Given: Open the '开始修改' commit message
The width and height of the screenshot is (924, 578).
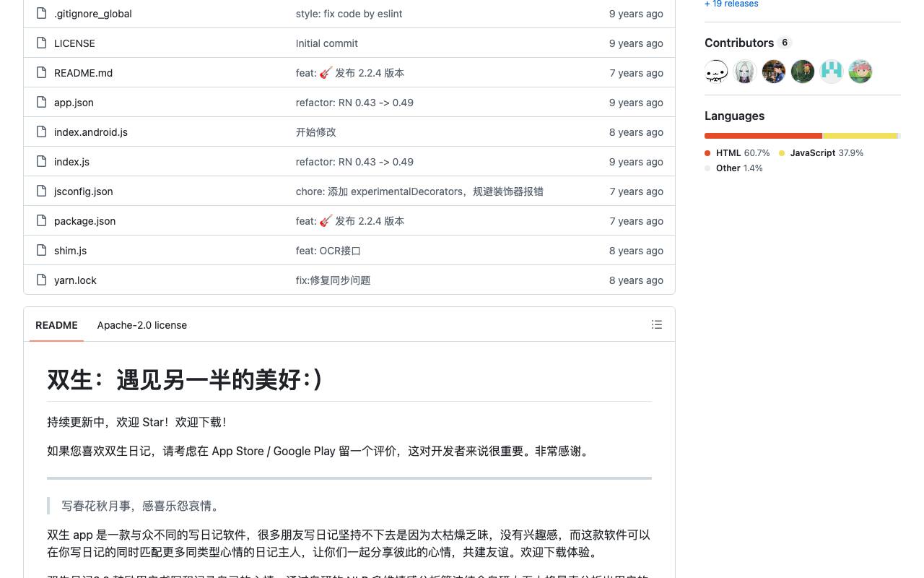Looking at the screenshot, I should point(316,132).
